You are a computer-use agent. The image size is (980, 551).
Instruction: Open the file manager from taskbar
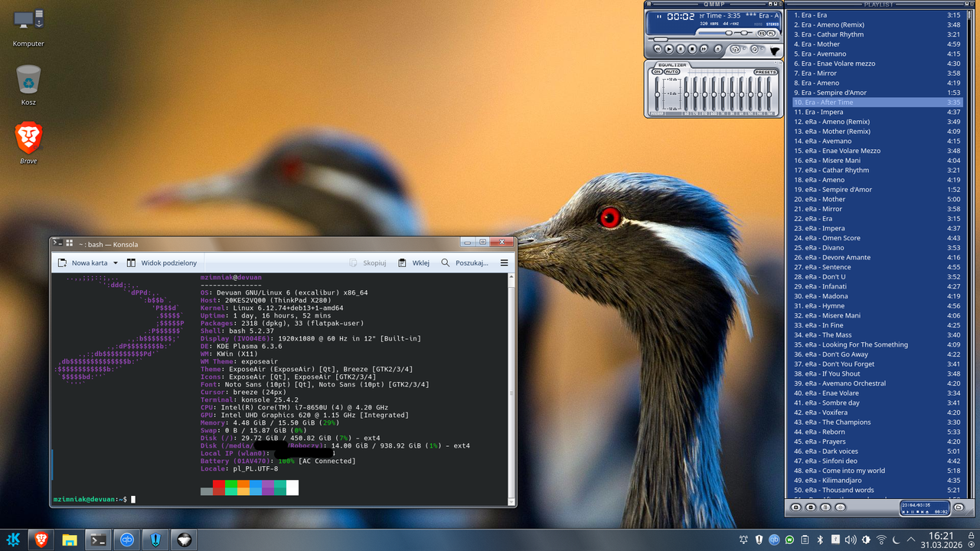click(70, 540)
